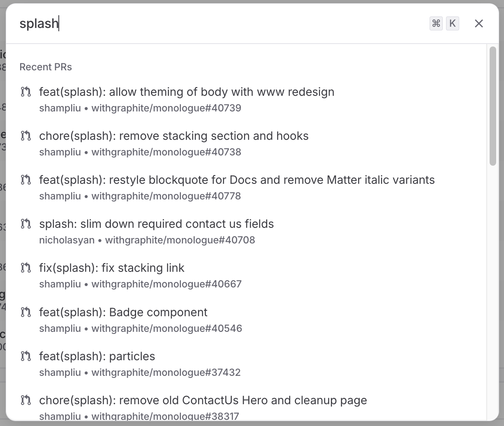The height and width of the screenshot is (426, 504).
Task: Open the 'feat(splash): Badge component' result
Action: pyautogui.click(x=123, y=312)
